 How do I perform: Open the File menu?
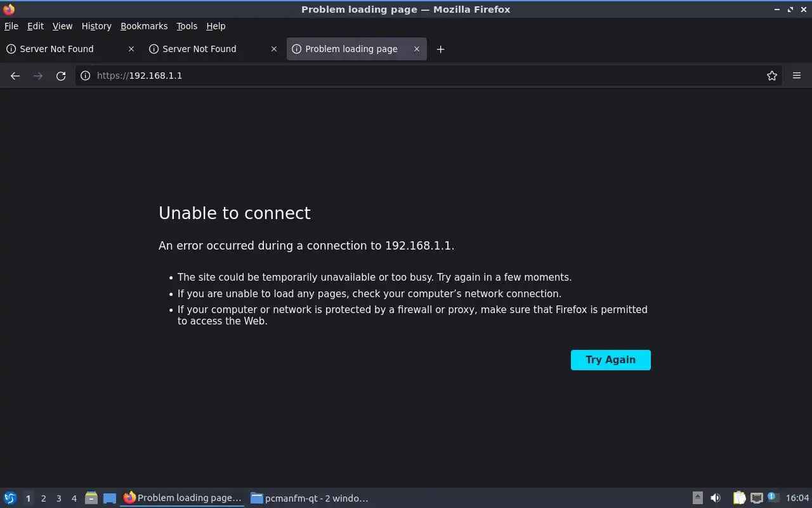pos(11,26)
